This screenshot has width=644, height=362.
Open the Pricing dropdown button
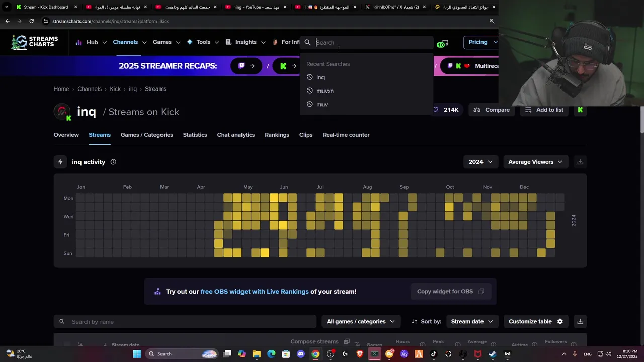[481, 42]
